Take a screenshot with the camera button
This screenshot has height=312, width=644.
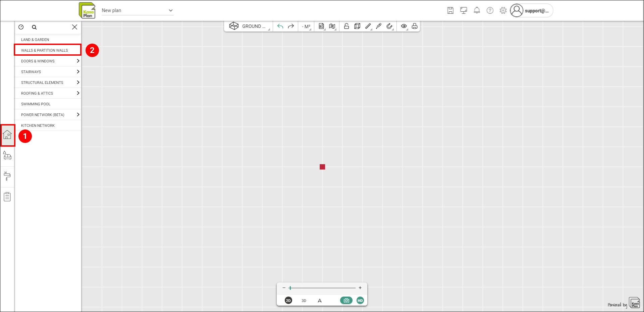click(346, 300)
